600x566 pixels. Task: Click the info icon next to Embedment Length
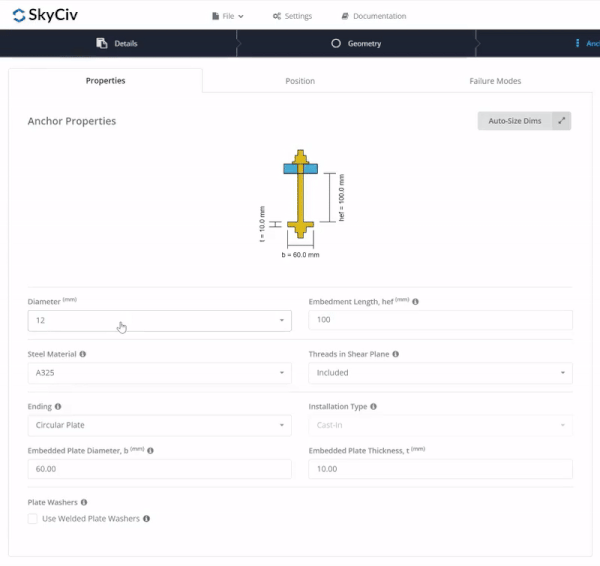click(x=415, y=301)
